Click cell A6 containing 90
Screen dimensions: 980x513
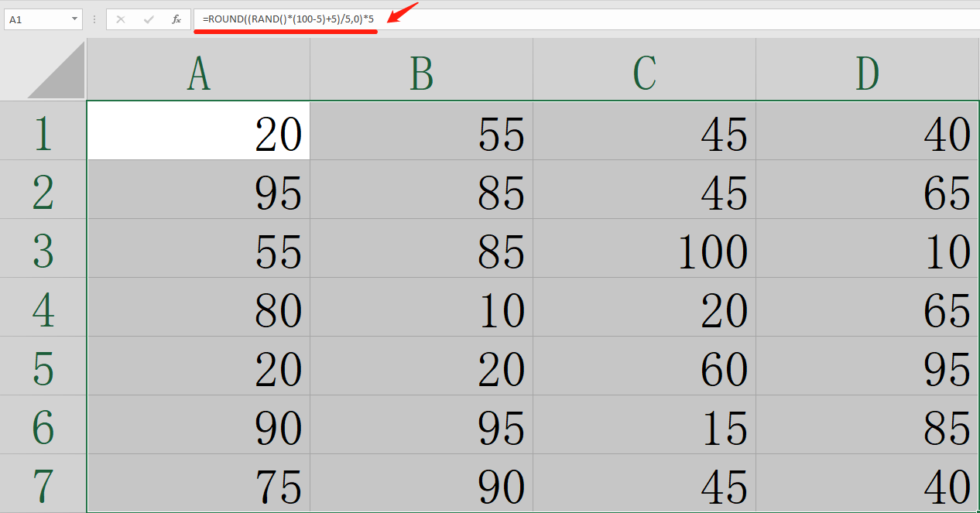tap(199, 425)
